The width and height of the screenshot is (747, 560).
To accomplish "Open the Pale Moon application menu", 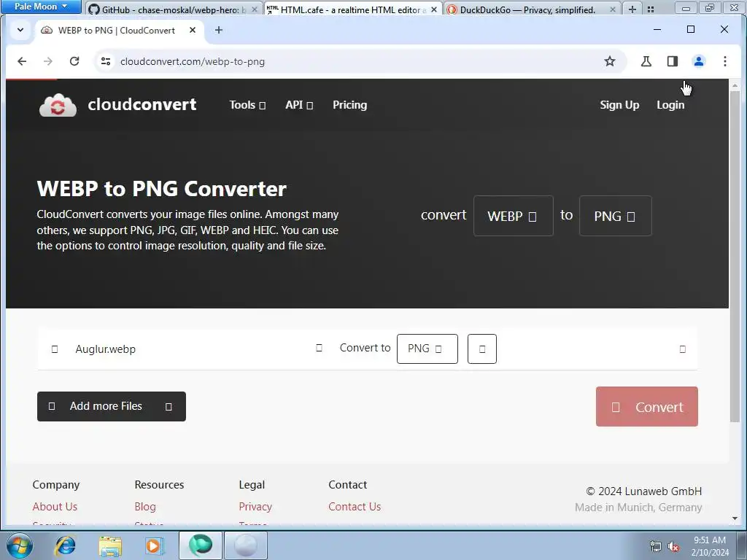I will (x=41, y=7).
